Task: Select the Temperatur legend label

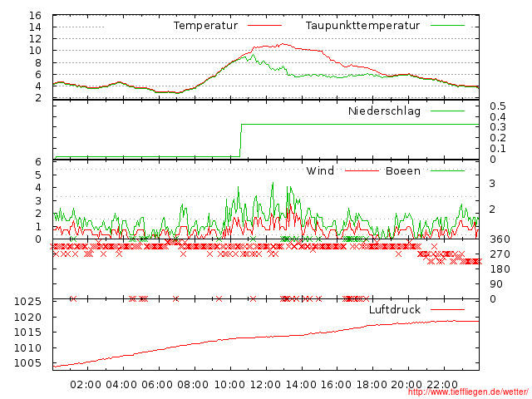Action: (205, 26)
